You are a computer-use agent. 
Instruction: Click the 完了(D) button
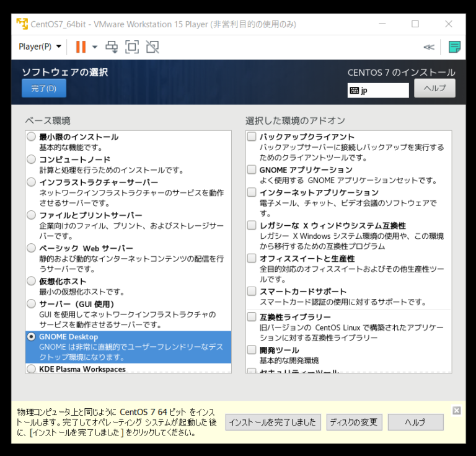coord(44,88)
